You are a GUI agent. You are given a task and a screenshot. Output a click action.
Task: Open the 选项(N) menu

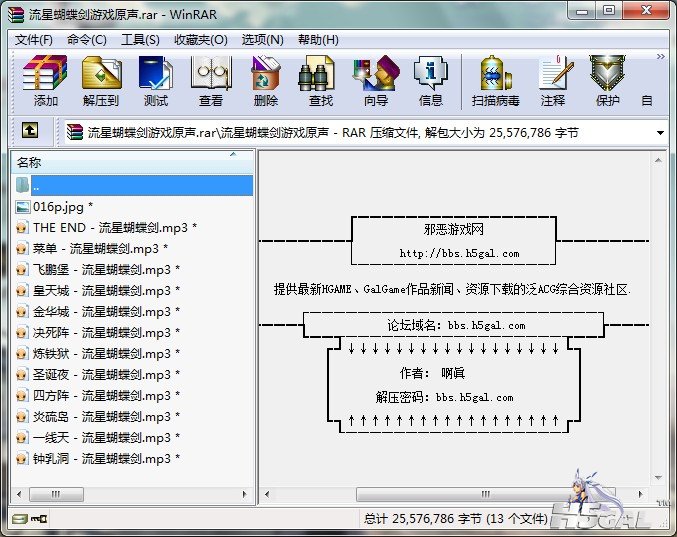tap(263, 40)
